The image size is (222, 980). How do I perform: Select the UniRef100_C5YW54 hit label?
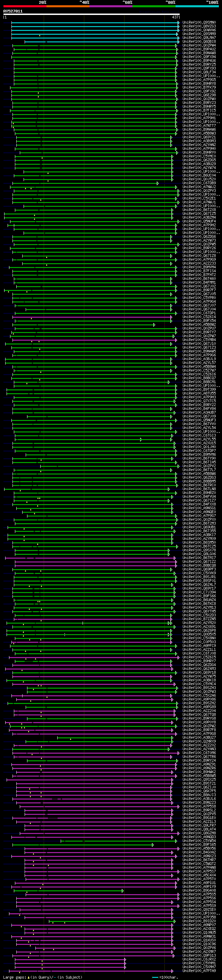click(199, 840)
